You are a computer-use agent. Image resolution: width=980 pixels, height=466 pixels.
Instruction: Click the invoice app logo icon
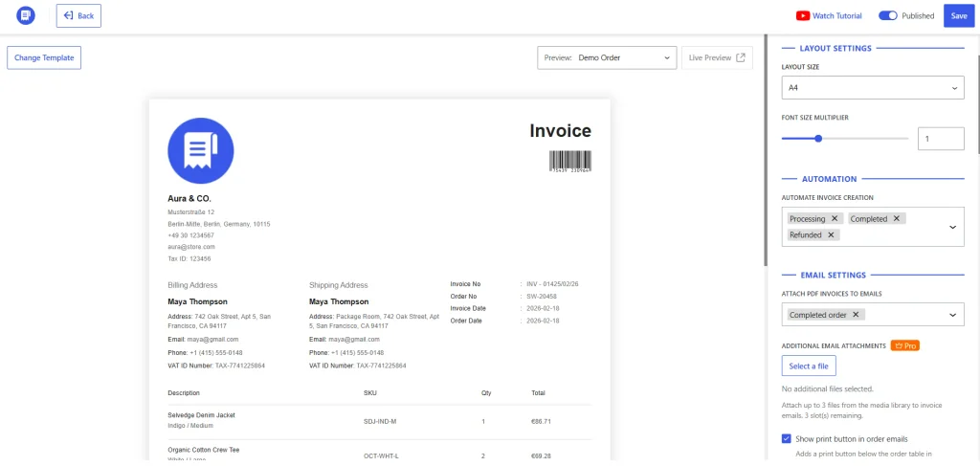pyautogui.click(x=26, y=16)
